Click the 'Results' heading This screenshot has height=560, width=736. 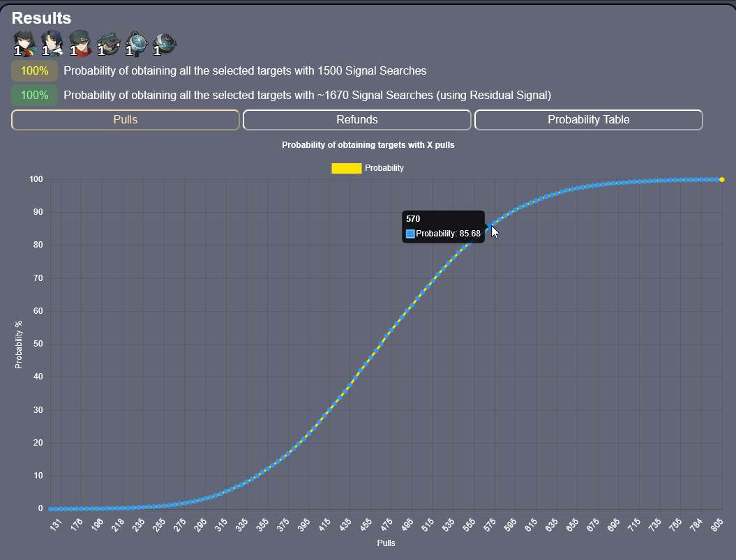click(x=41, y=18)
